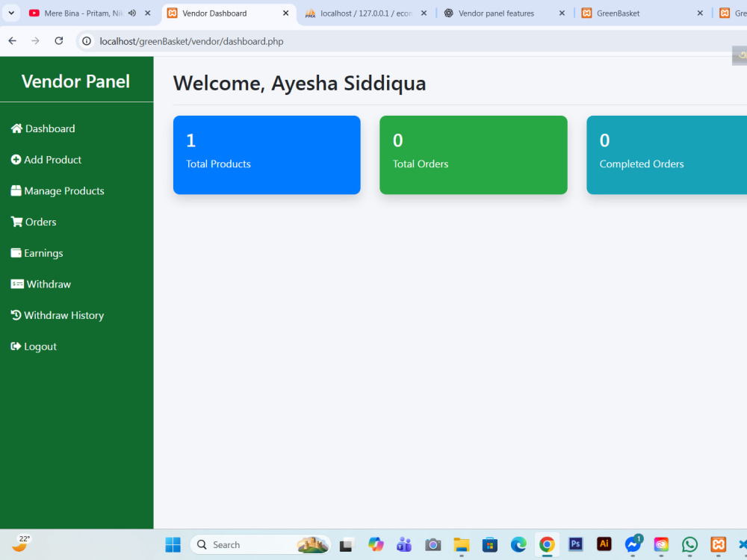This screenshot has width=747, height=560.
Task: Open Photoshop from the taskbar
Action: point(575,544)
